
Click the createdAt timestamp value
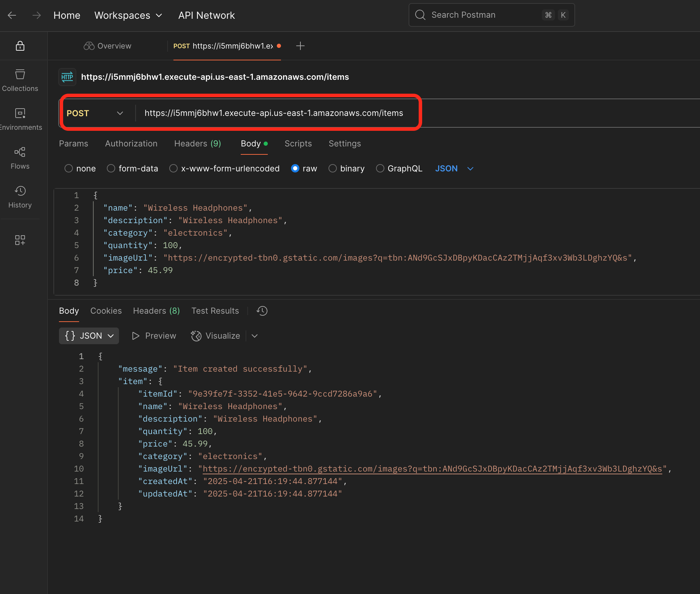click(273, 481)
